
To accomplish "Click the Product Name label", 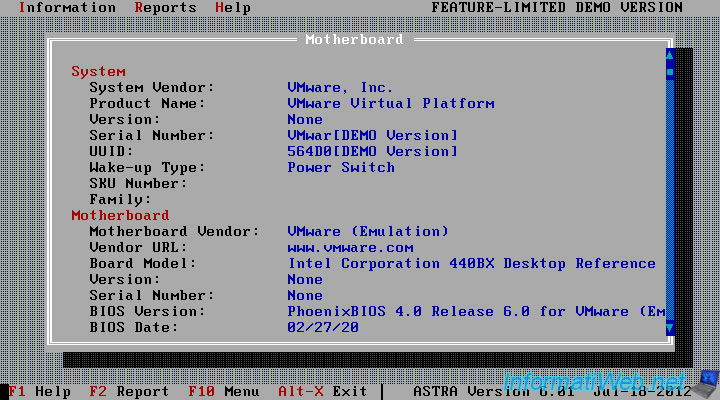I will click(147, 103).
